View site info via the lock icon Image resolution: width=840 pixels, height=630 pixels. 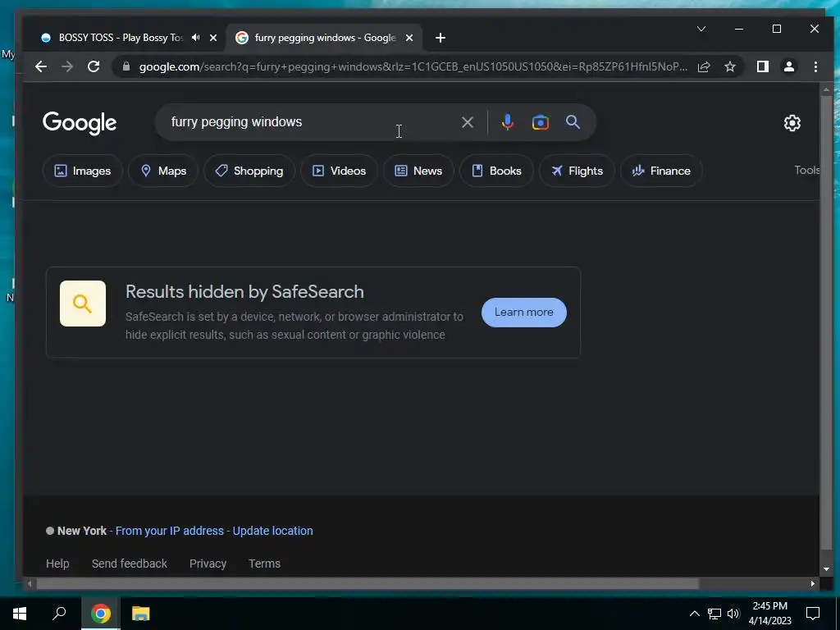pyautogui.click(x=126, y=66)
